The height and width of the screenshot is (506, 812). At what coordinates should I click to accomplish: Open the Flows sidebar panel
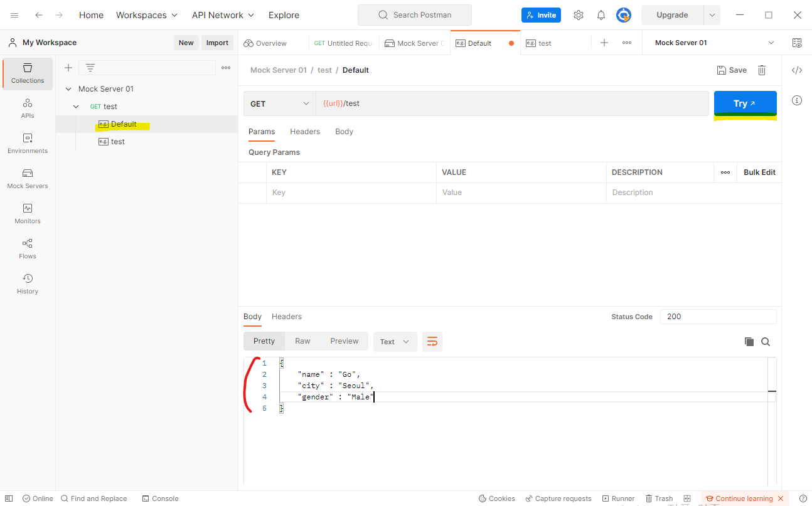[x=28, y=249]
